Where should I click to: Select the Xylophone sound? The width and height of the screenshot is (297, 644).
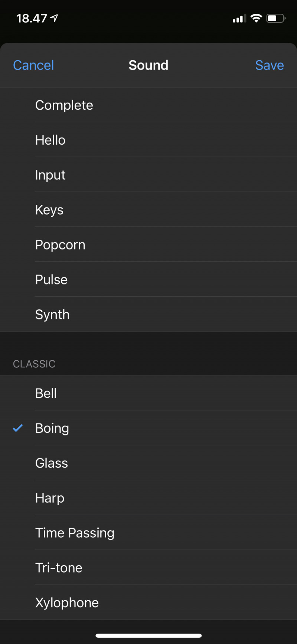click(67, 603)
